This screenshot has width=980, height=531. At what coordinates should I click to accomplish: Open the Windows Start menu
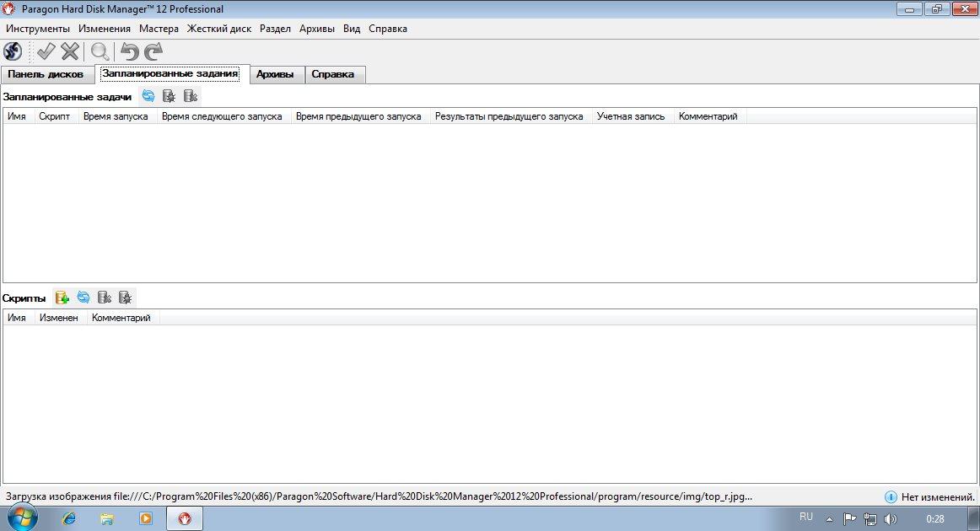point(23,518)
